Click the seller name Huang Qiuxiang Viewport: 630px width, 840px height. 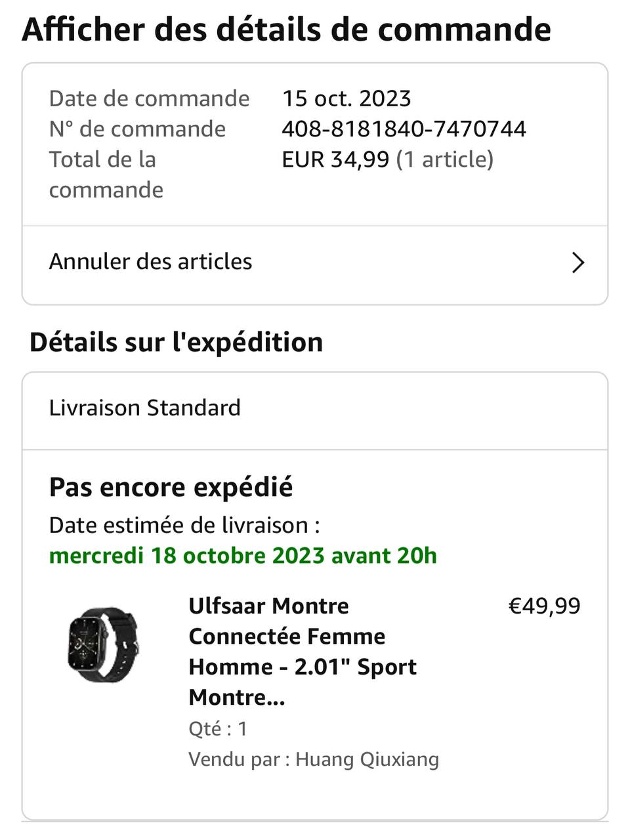(367, 759)
